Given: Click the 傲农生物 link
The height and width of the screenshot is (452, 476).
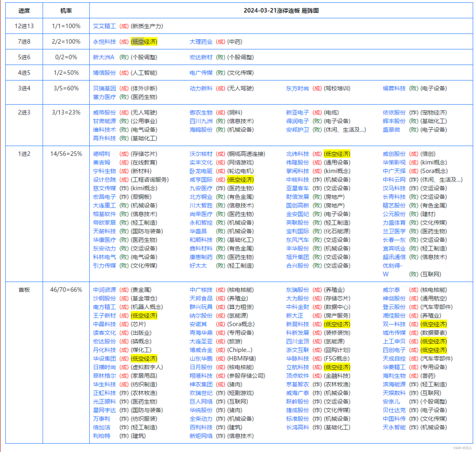Looking at the screenshot, I should coord(201,112).
